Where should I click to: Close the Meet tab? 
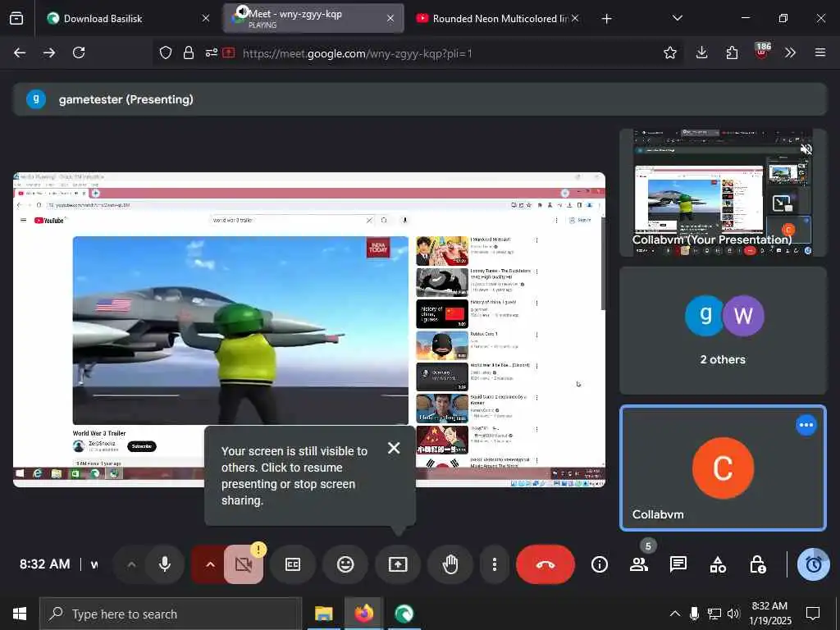pos(390,18)
